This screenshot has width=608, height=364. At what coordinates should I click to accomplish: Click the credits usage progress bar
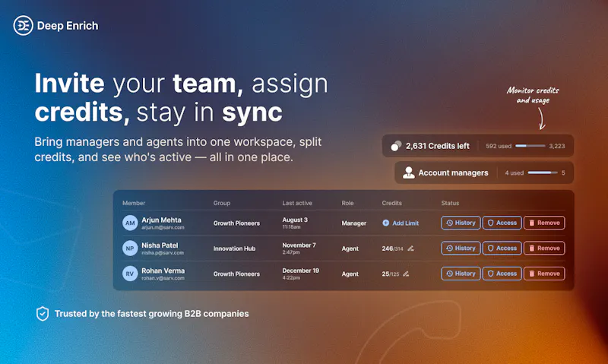pos(530,146)
